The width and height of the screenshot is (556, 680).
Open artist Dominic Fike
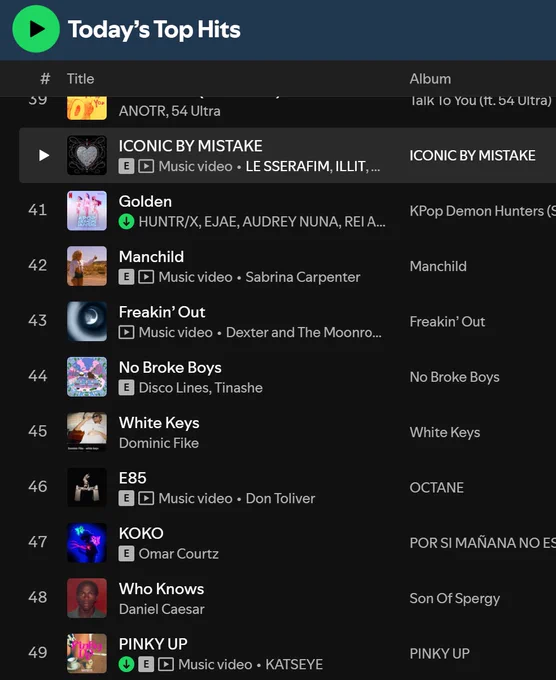pos(159,443)
